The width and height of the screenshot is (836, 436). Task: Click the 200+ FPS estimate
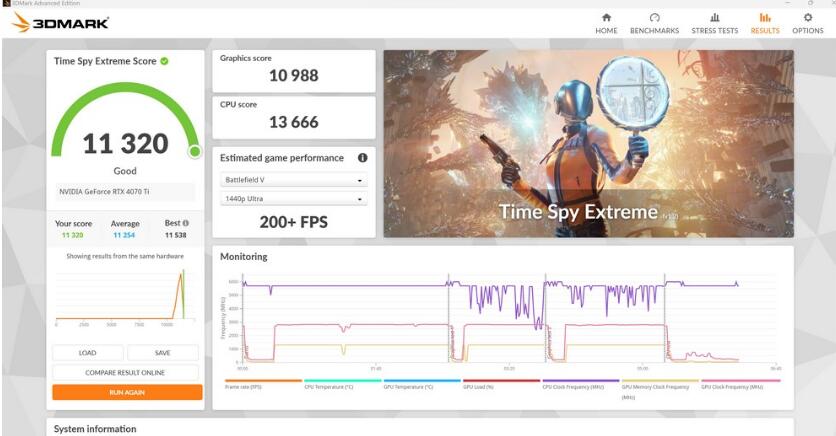click(294, 222)
